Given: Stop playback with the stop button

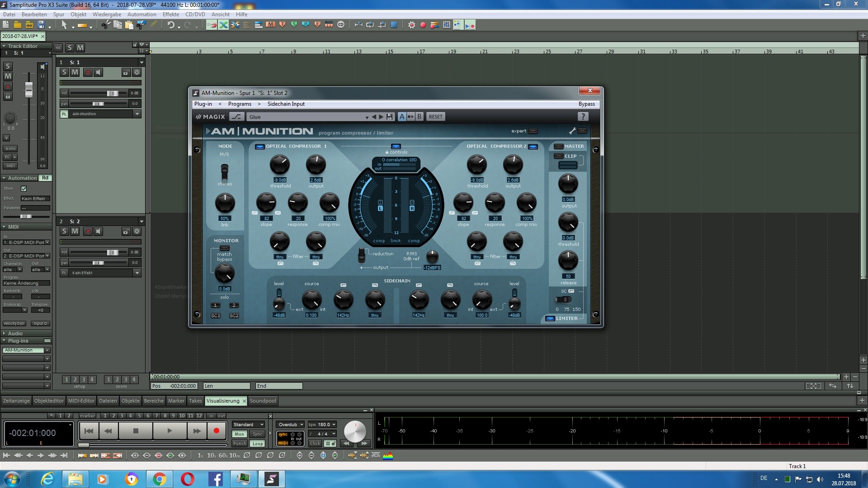Looking at the screenshot, I should click(136, 431).
